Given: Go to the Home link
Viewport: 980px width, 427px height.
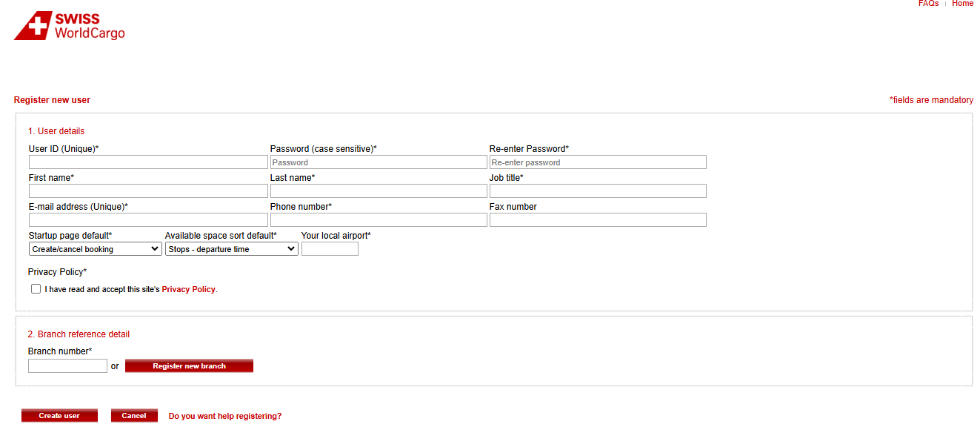Looking at the screenshot, I should [x=962, y=4].
